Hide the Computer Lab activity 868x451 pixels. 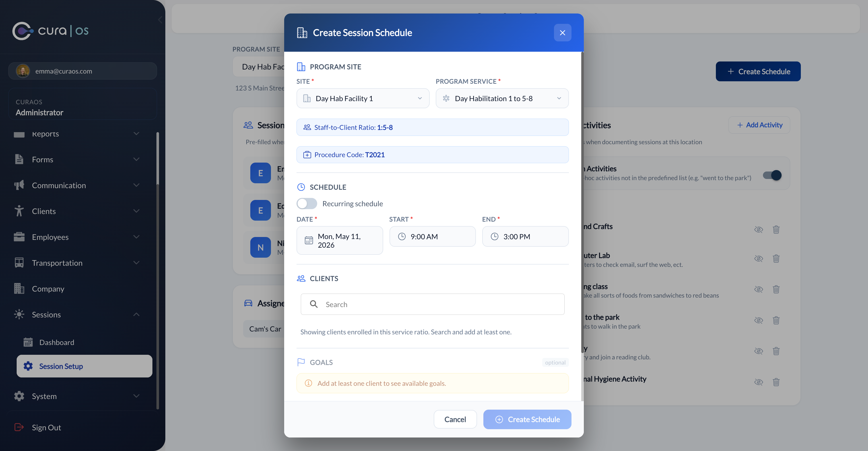pyautogui.click(x=758, y=258)
